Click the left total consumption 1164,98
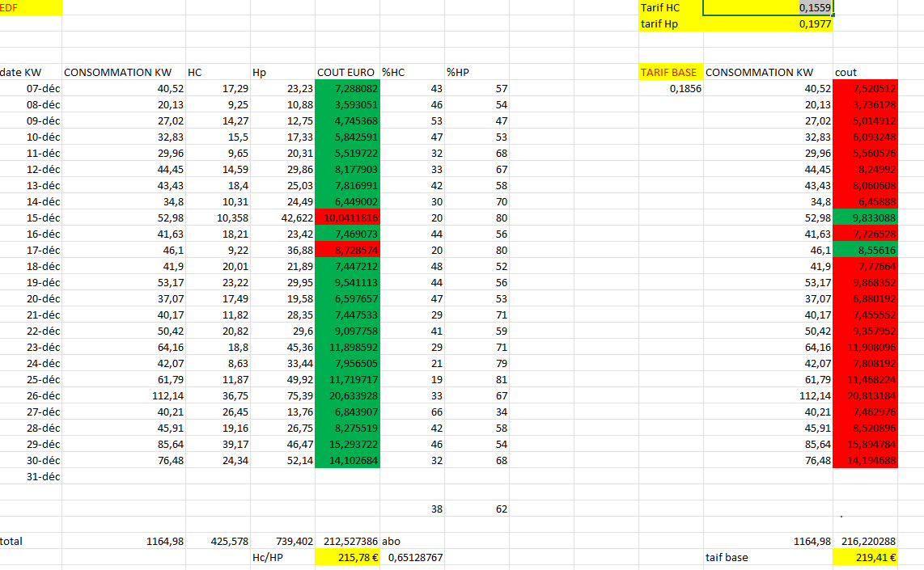This screenshot has width=924, height=570. (124, 541)
